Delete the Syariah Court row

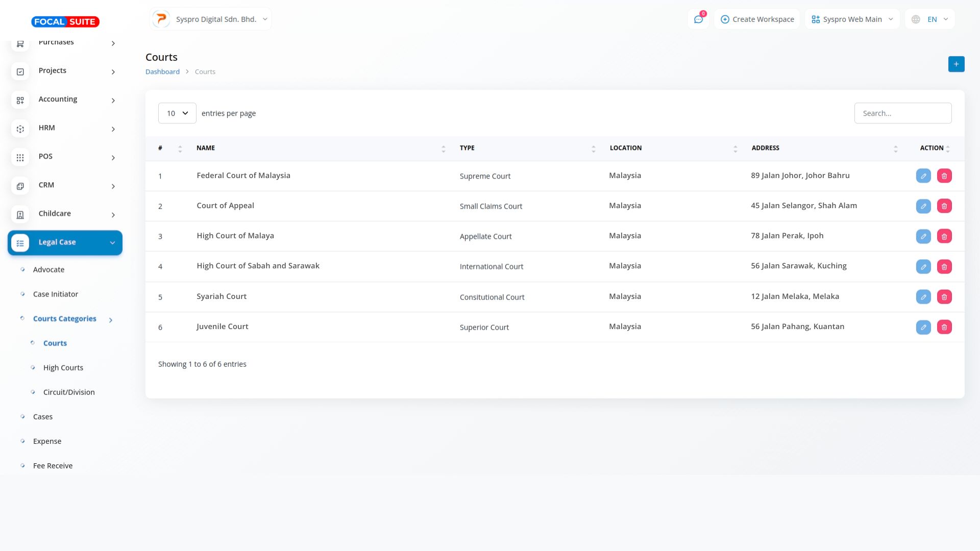pyautogui.click(x=944, y=297)
